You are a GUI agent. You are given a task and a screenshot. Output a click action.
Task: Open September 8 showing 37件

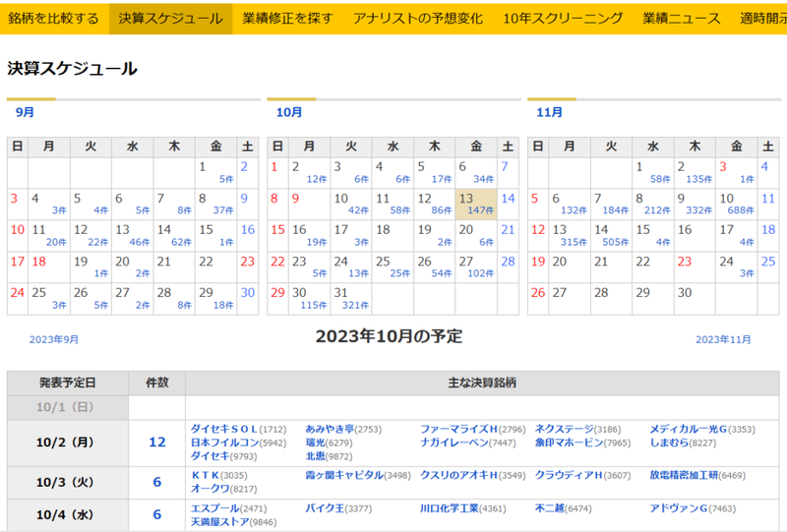point(223,210)
